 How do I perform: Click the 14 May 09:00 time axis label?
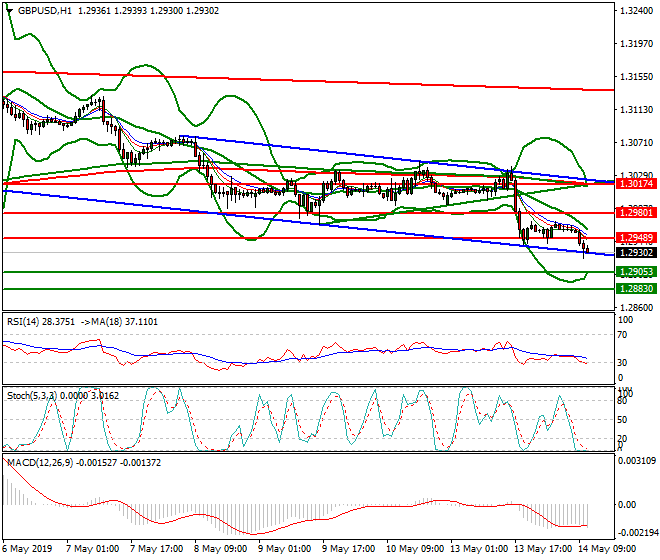607,549
